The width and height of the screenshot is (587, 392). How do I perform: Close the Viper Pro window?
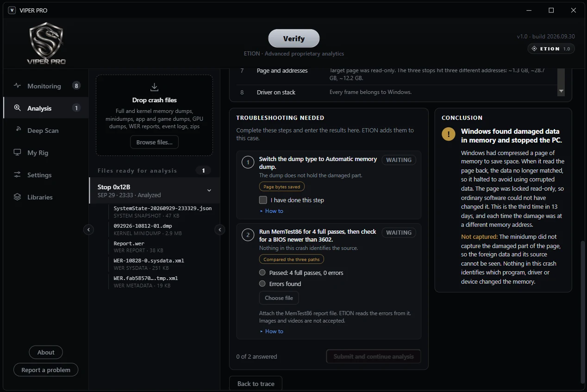point(573,10)
